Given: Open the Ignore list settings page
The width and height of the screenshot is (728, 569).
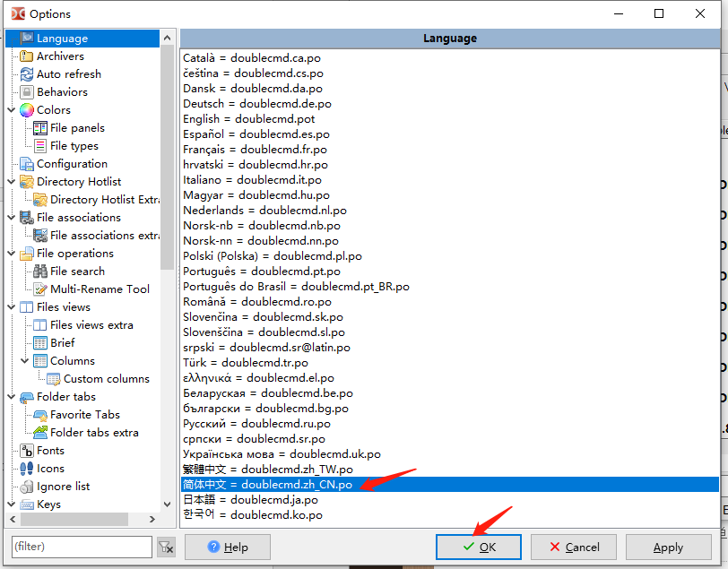Looking at the screenshot, I should pyautogui.click(x=63, y=487).
